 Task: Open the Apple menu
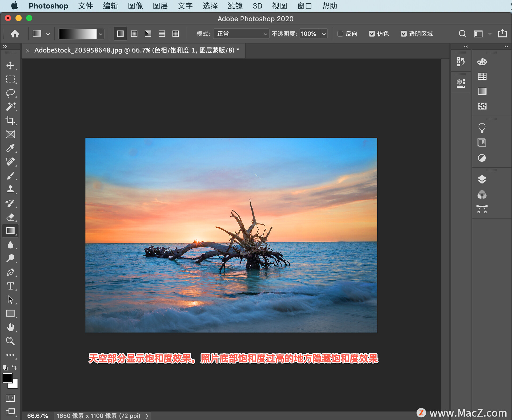[x=14, y=6]
